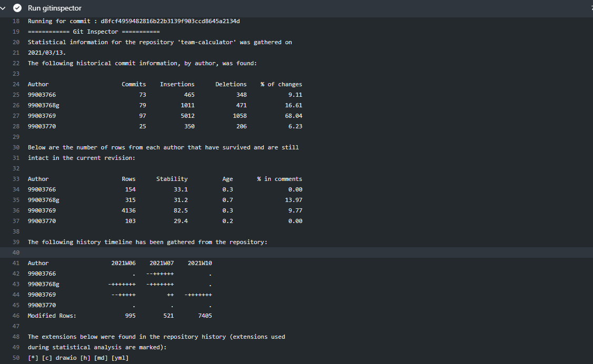Click 'The following history timeline' sentence
This screenshot has width=593, height=364.
[147, 242]
